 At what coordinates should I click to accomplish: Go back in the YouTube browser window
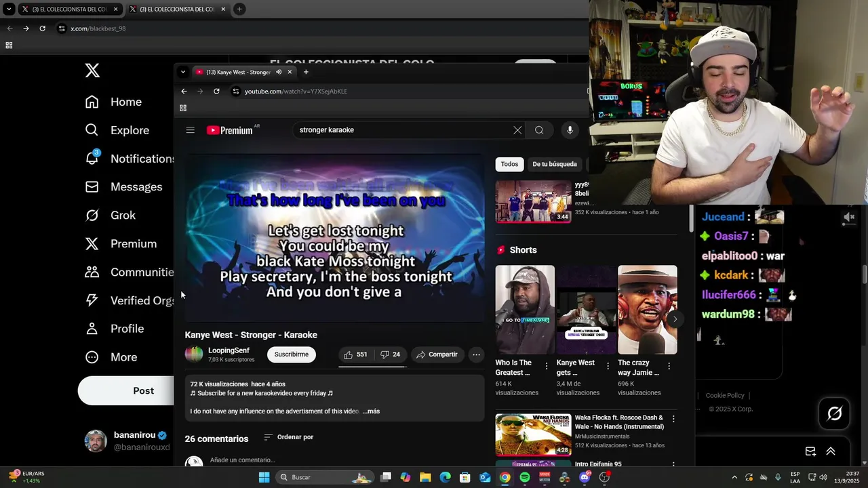(184, 91)
